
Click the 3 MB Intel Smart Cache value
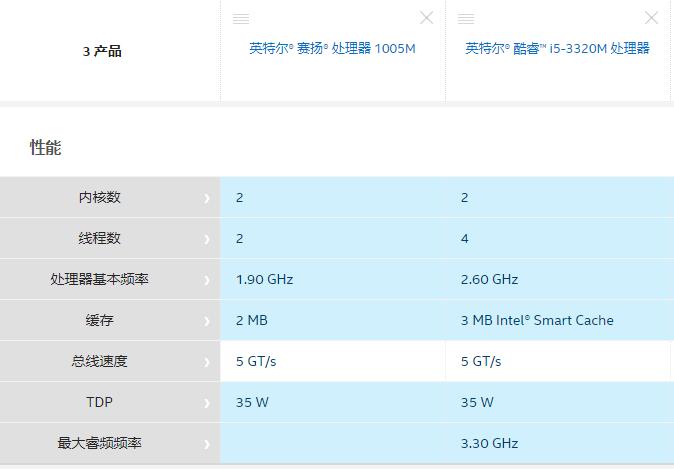point(537,320)
